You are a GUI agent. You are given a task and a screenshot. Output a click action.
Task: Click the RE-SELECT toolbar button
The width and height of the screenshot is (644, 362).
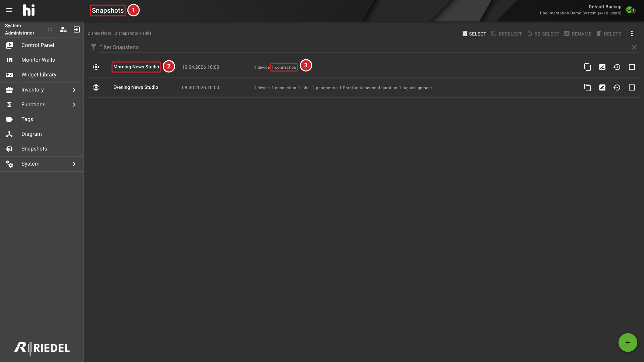[543, 34]
